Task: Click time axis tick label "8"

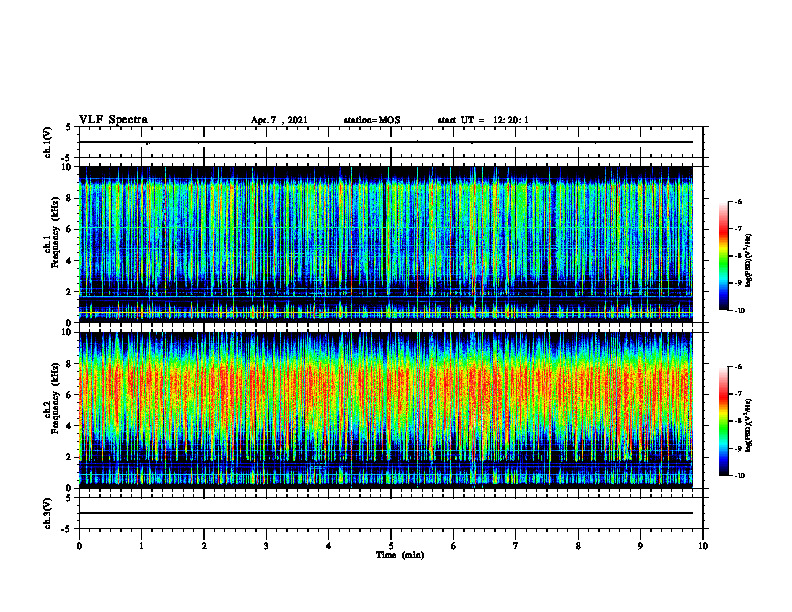Action: pyautogui.click(x=578, y=546)
